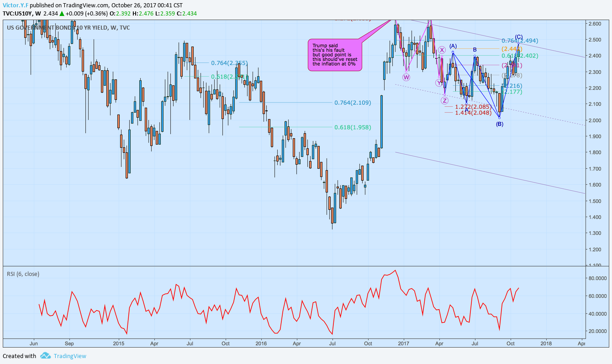Click the 2.000 price axis label
Viewport: 612px width, 364px height.
[x=595, y=120]
